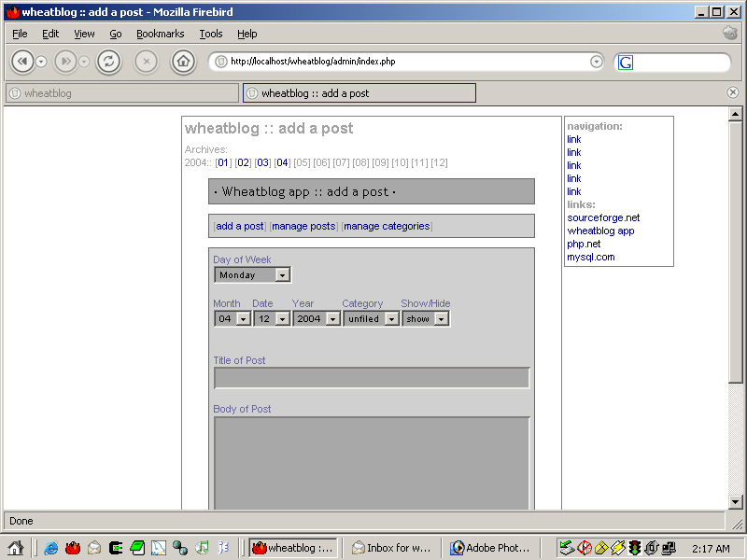Click the Google icon in the search bar
Screen dimensions: 747x560
627,62
